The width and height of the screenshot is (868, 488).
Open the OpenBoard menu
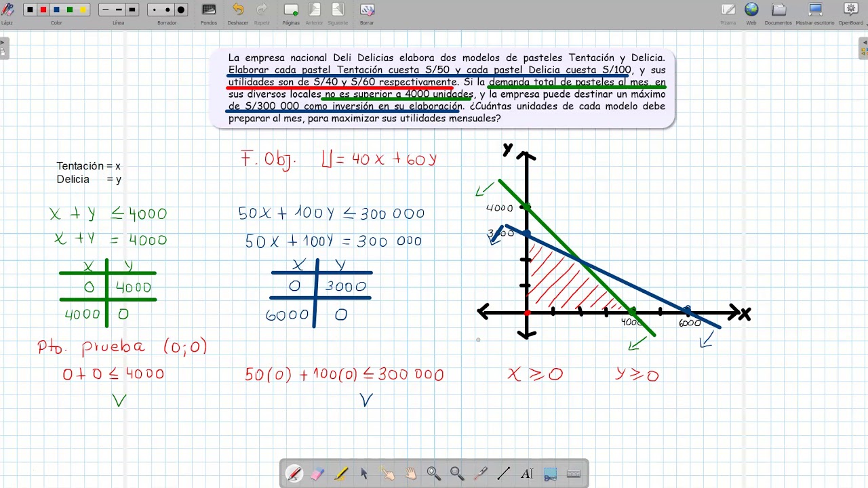(x=851, y=14)
